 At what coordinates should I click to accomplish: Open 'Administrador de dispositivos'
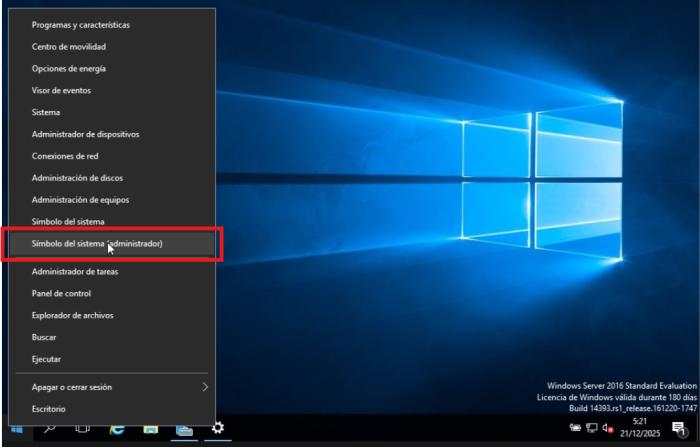click(85, 133)
